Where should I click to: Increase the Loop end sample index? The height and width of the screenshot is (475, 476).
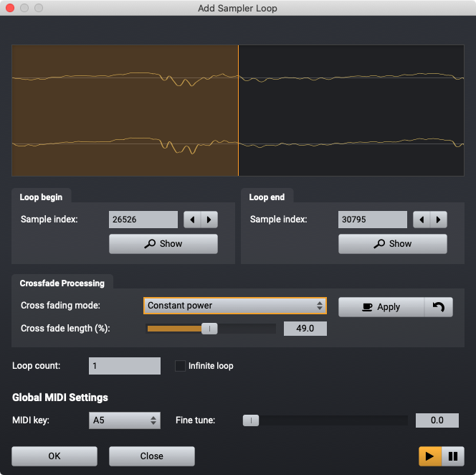click(x=438, y=220)
